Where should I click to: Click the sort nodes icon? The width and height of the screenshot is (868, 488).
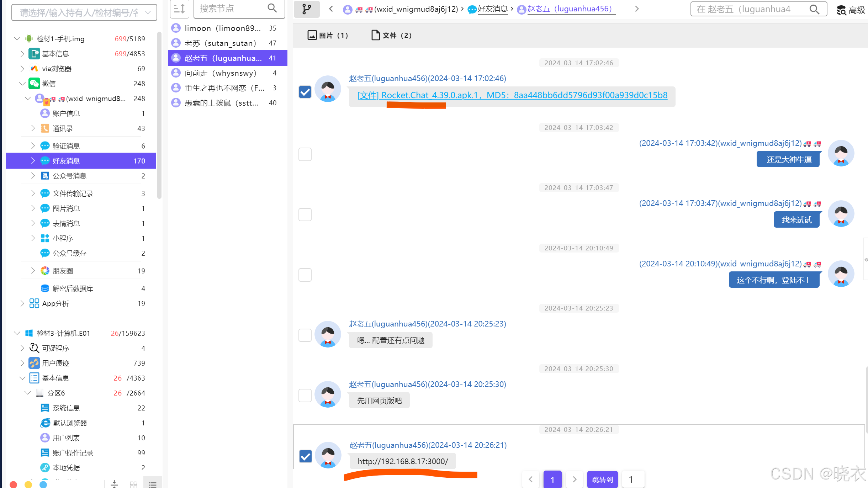coord(179,9)
